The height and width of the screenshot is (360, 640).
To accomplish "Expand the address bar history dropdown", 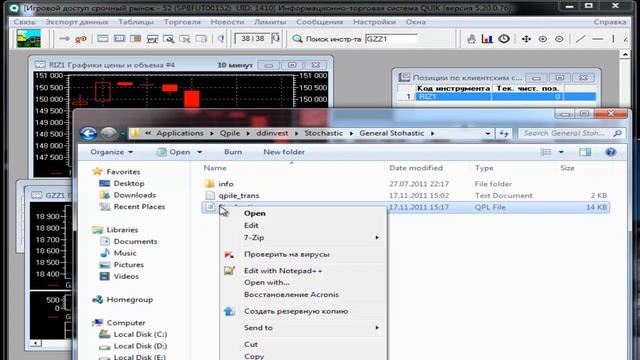I will (x=488, y=133).
